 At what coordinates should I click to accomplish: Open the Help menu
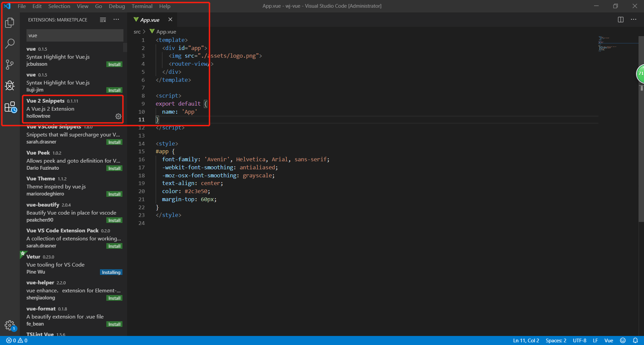click(x=165, y=6)
